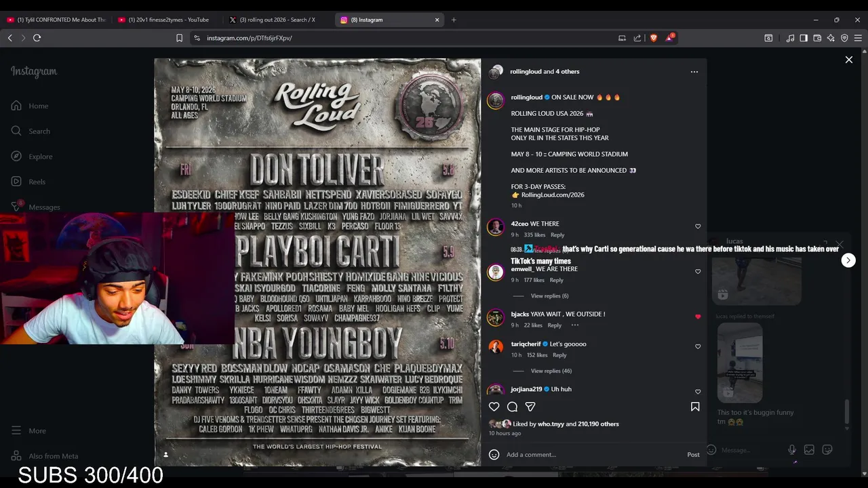Bookmark this page via bookmark icon
868x488 pixels.
[x=179, y=38]
